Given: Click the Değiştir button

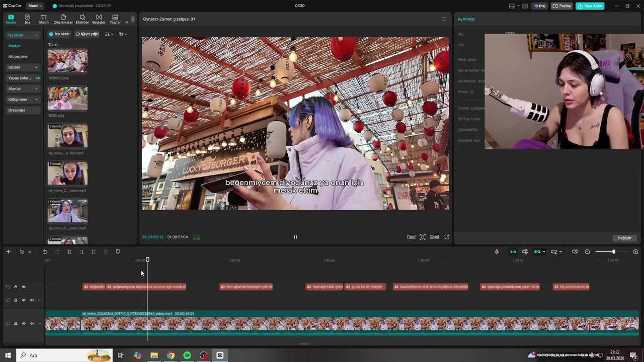Looking at the screenshot, I should click(624, 238).
